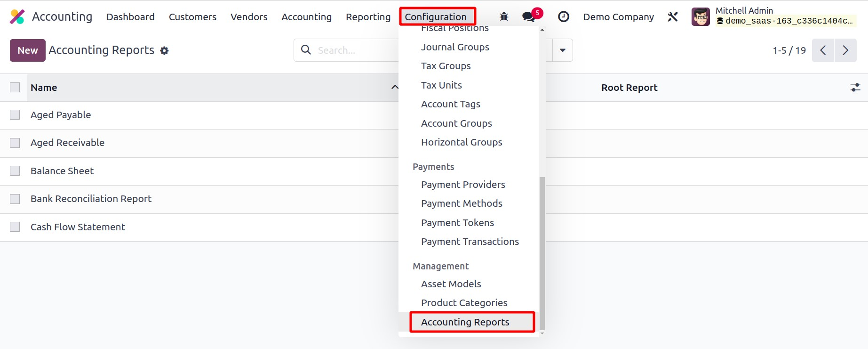The image size is (868, 349).
Task: Go to next page of records
Action: click(x=845, y=50)
